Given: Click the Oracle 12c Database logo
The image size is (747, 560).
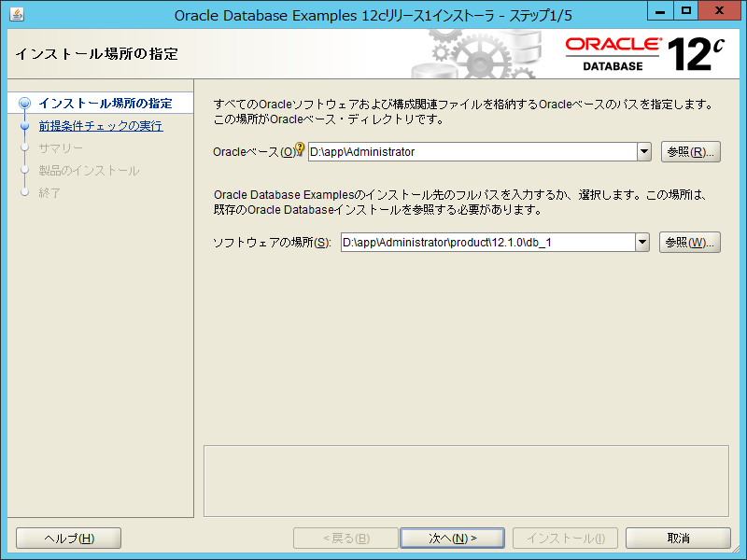Looking at the screenshot, I should pyautogui.click(x=644, y=53).
